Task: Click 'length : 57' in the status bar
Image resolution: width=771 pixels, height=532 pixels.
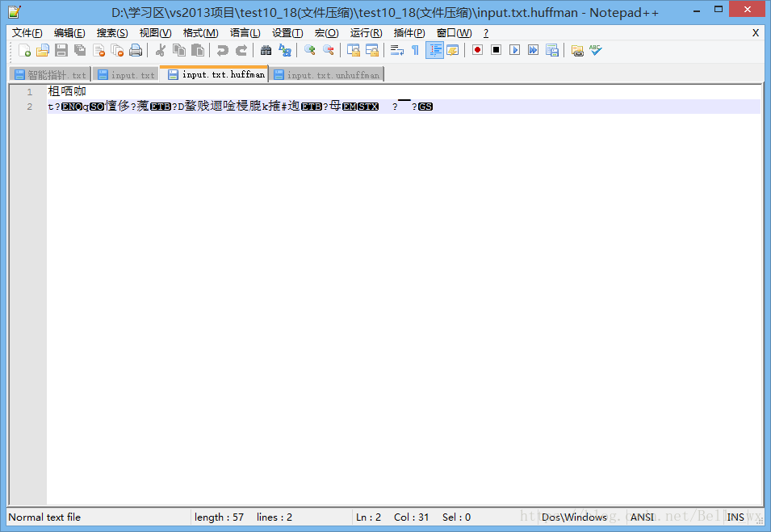Action: [219, 517]
